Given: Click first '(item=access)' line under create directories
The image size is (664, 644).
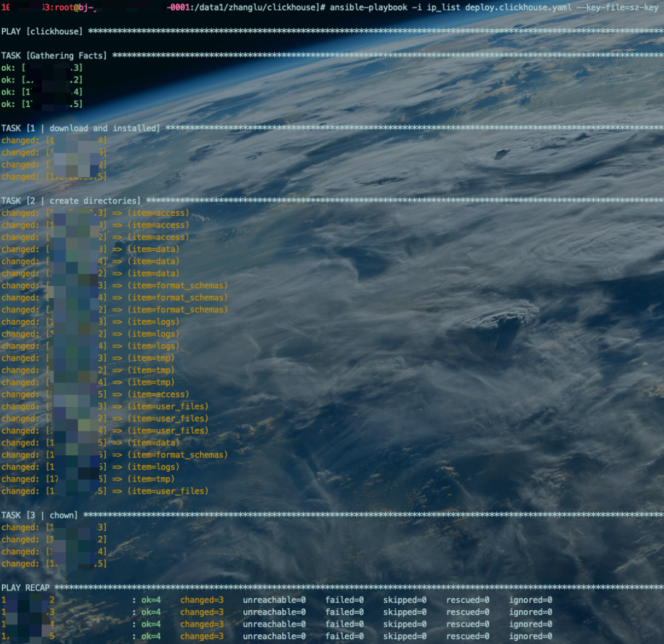Looking at the screenshot, I should [x=95, y=213].
